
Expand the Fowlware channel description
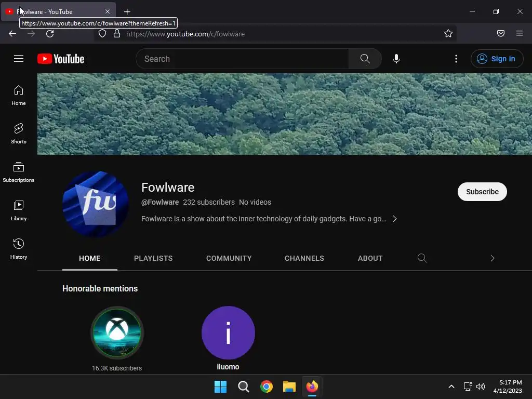395,219
